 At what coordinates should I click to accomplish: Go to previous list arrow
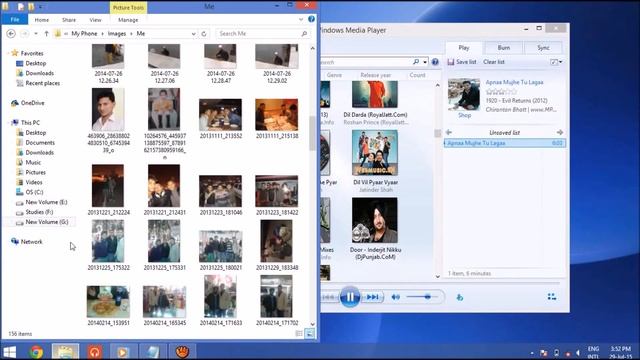point(449,132)
